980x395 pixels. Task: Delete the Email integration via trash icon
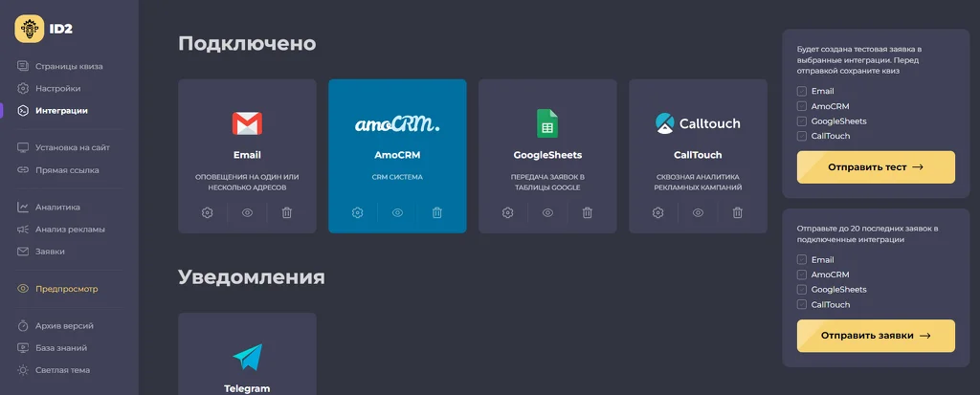[287, 212]
